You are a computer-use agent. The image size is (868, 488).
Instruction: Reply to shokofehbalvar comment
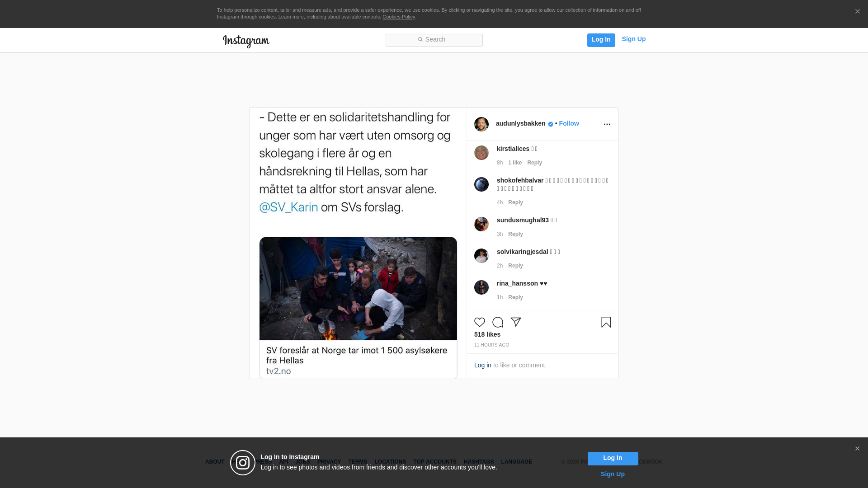(515, 202)
